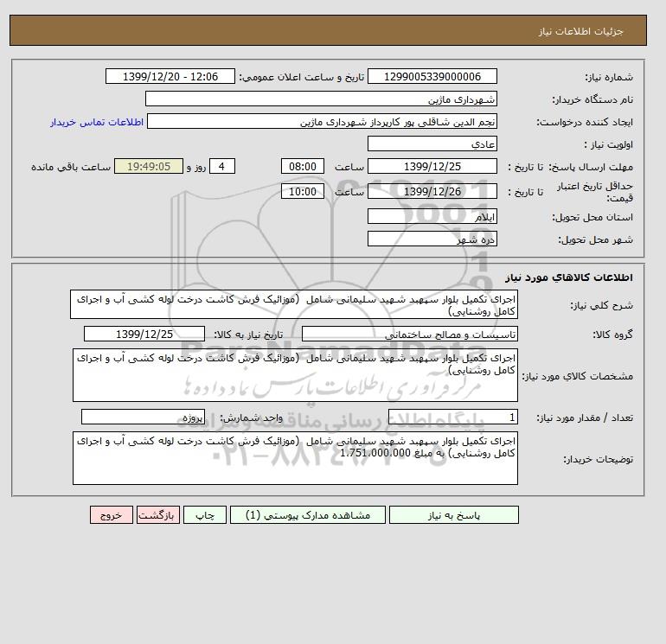Screen dimensions: 666x644
Task: Click the goods group field تاسیسات و مصالح ساختمانی
Action: coord(409,334)
